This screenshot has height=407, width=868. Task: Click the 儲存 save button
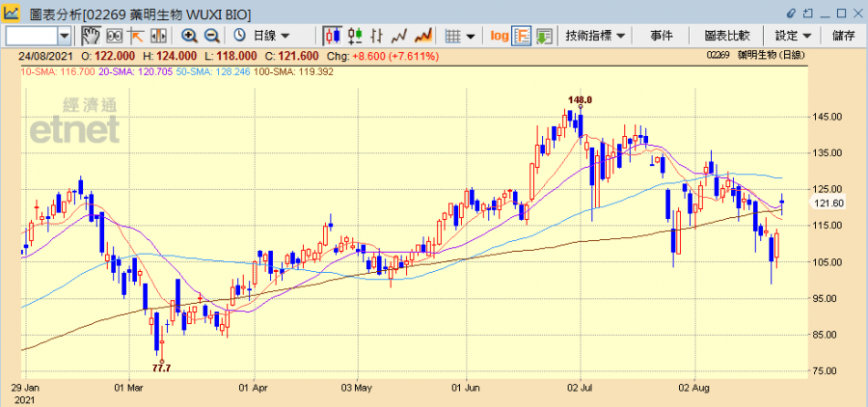click(843, 36)
